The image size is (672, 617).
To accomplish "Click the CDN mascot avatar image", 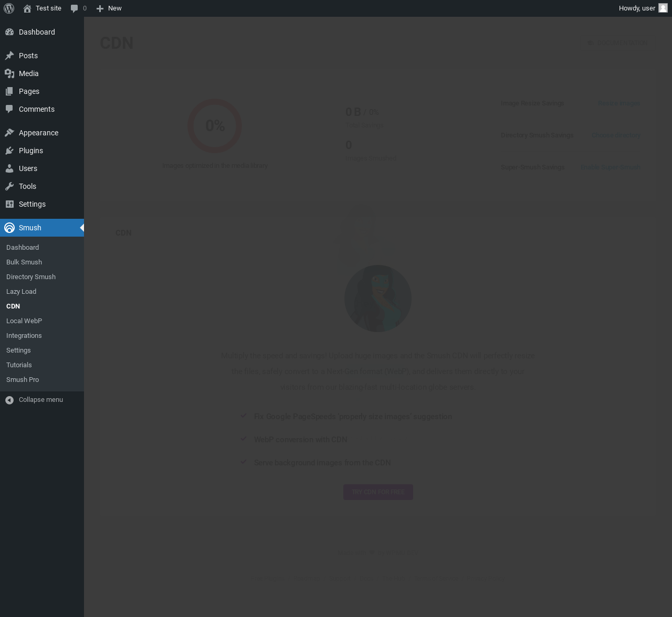I will (378, 299).
